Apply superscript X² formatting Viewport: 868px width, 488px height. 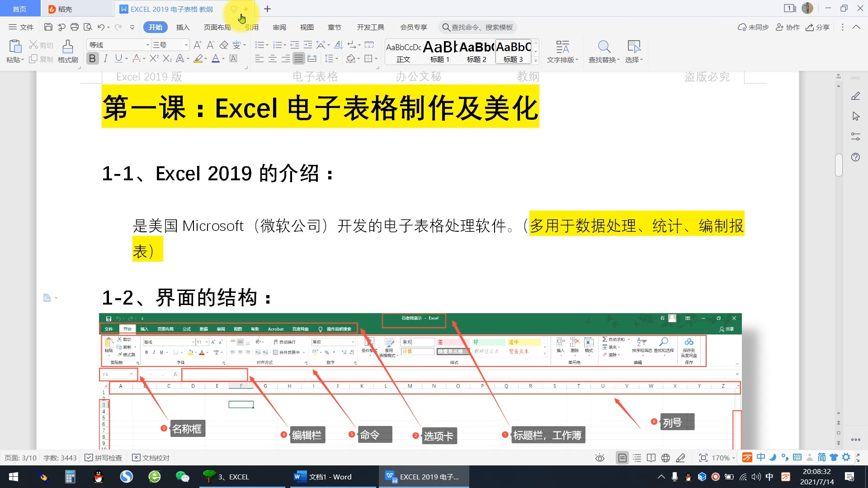pos(154,58)
